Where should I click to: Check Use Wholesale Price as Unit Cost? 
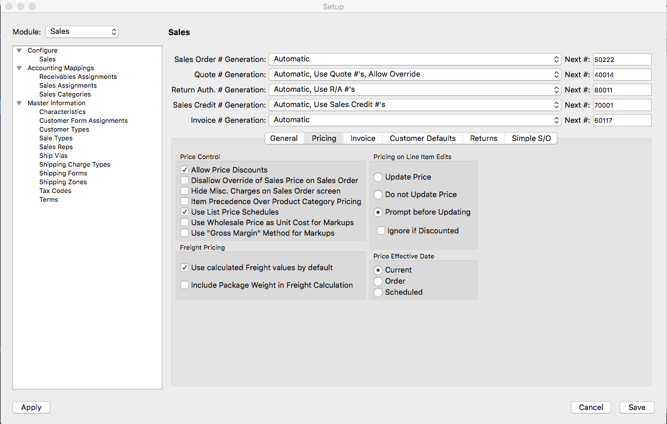(x=185, y=222)
